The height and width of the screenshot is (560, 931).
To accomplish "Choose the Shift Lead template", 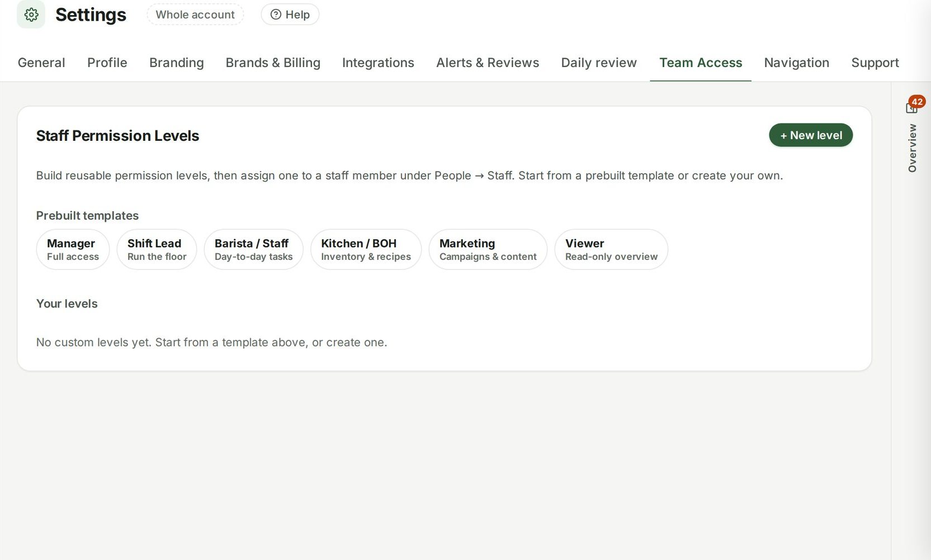I will click(x=157, y=249).
